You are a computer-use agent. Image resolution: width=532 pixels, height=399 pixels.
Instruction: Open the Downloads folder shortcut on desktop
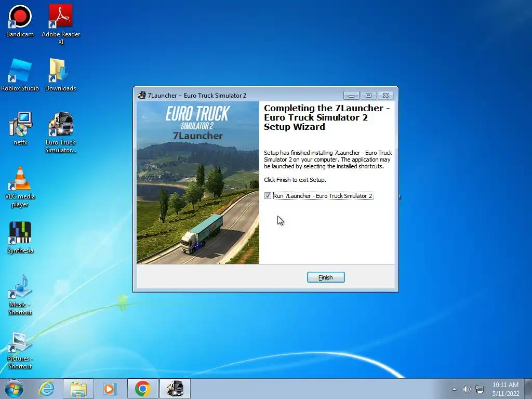pos(60,75)
